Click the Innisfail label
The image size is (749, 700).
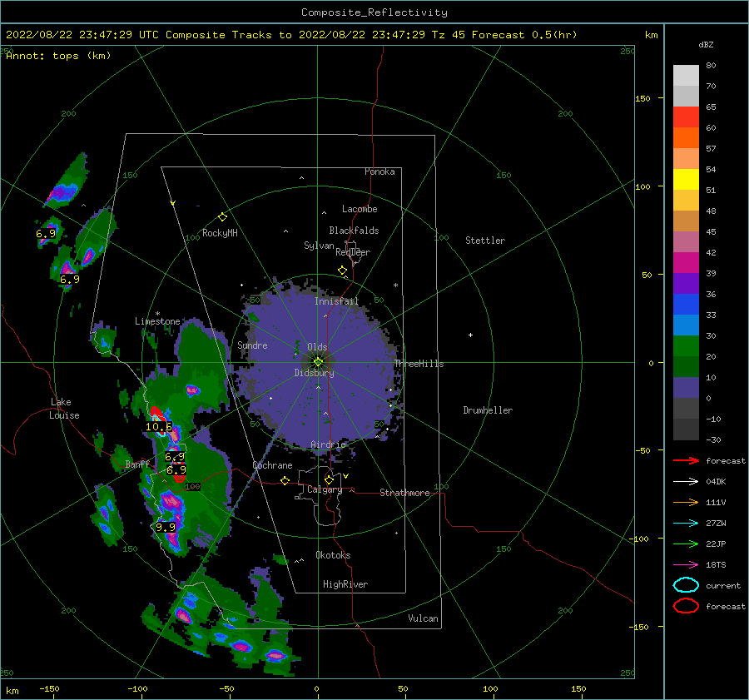coord(336,301)
